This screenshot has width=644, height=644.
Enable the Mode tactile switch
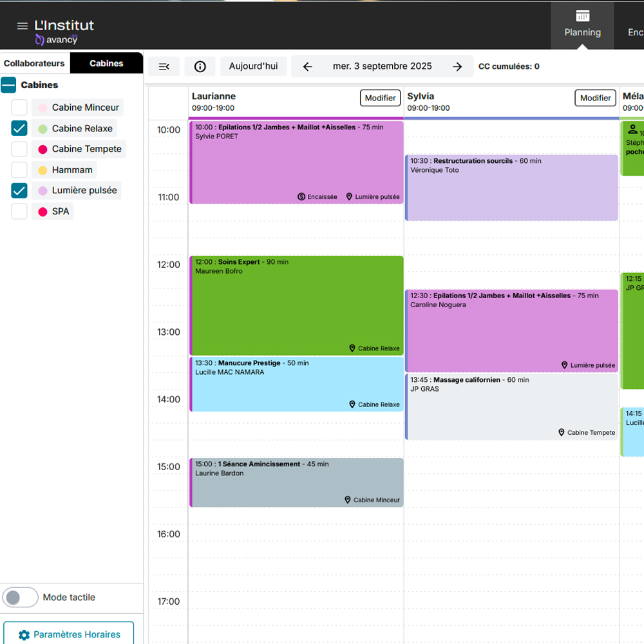[21, 597]
